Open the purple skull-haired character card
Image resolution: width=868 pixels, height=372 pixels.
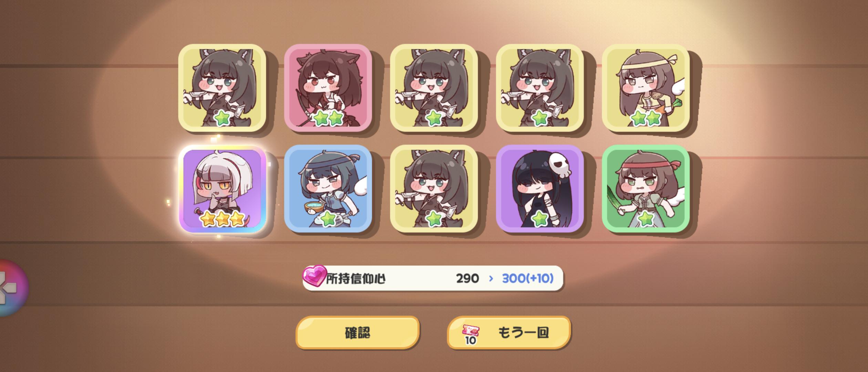tap(540, 188)
